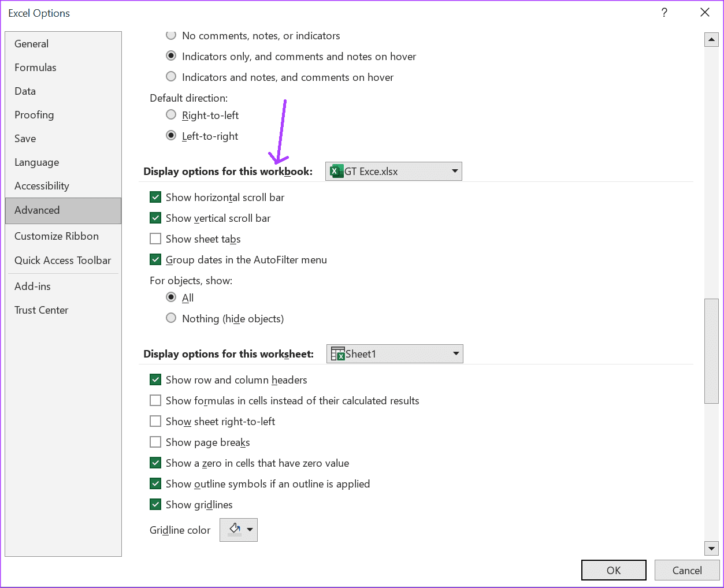The height and width of the screenshot is (588, 724).
Task: Open Accessibility options
Action: (63, 186)
